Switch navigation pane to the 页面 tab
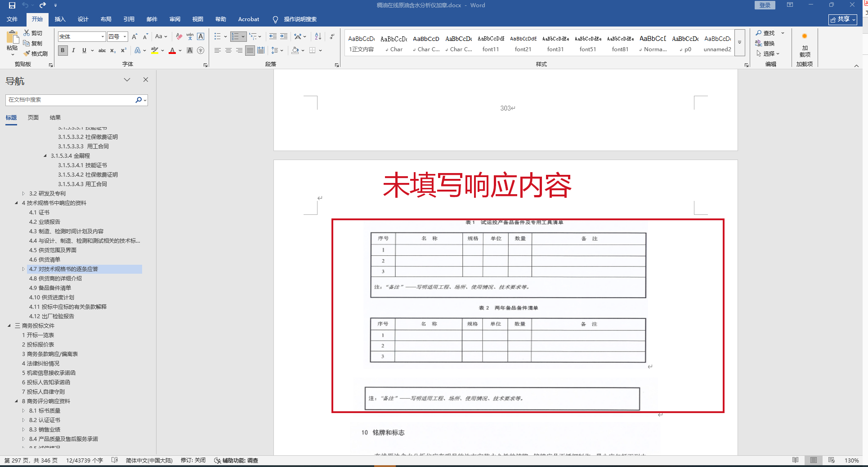Screen dimensions: 868x467 (x=33, y=118)
